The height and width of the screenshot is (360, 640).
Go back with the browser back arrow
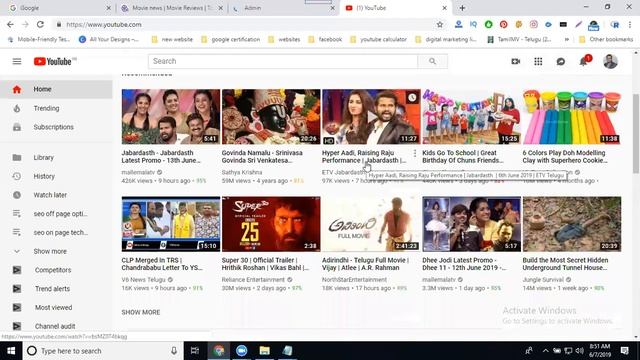click(x=10, y=24)
